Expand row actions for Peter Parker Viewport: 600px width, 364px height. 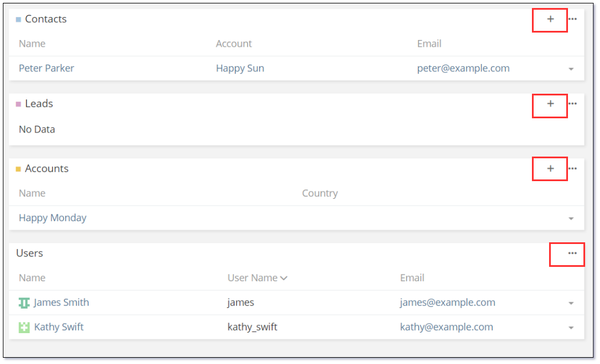click(x=571, y=69)
